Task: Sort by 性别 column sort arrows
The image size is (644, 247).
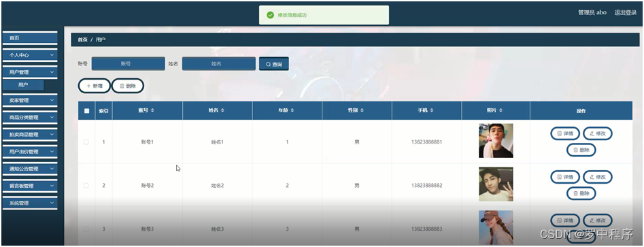Action: tap(362, 110)
